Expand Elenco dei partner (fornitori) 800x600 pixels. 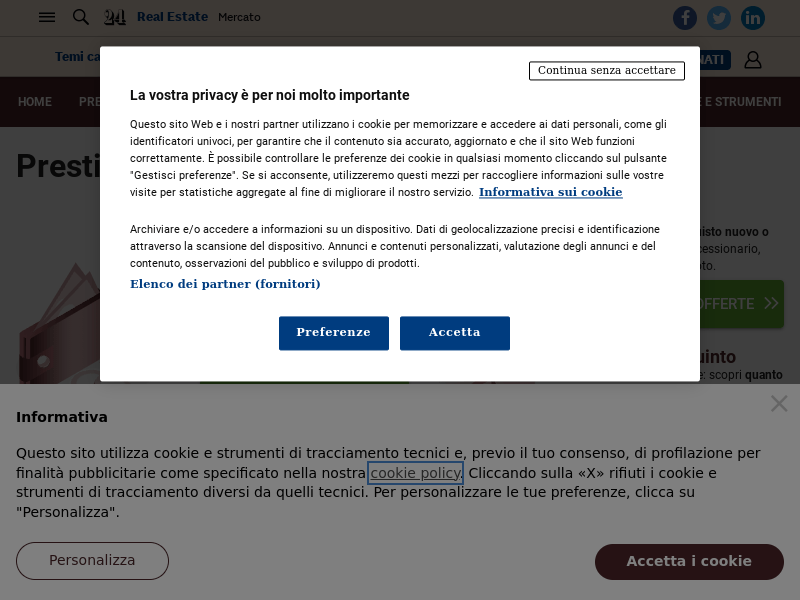coord(225,284)
